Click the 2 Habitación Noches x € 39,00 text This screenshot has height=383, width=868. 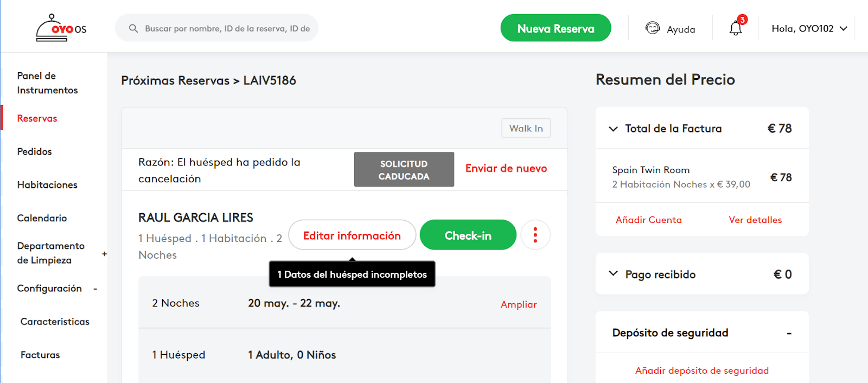coord(681,184)
